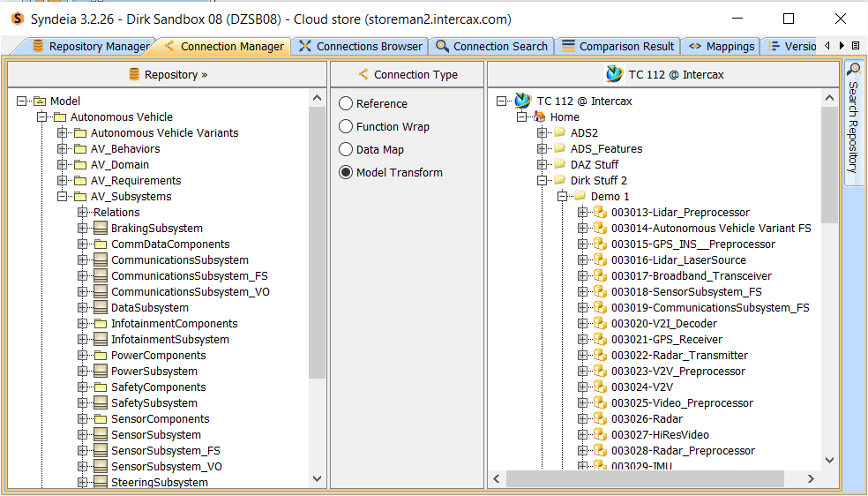
Task: Open the Mappings tab
Action: point(722,47)
